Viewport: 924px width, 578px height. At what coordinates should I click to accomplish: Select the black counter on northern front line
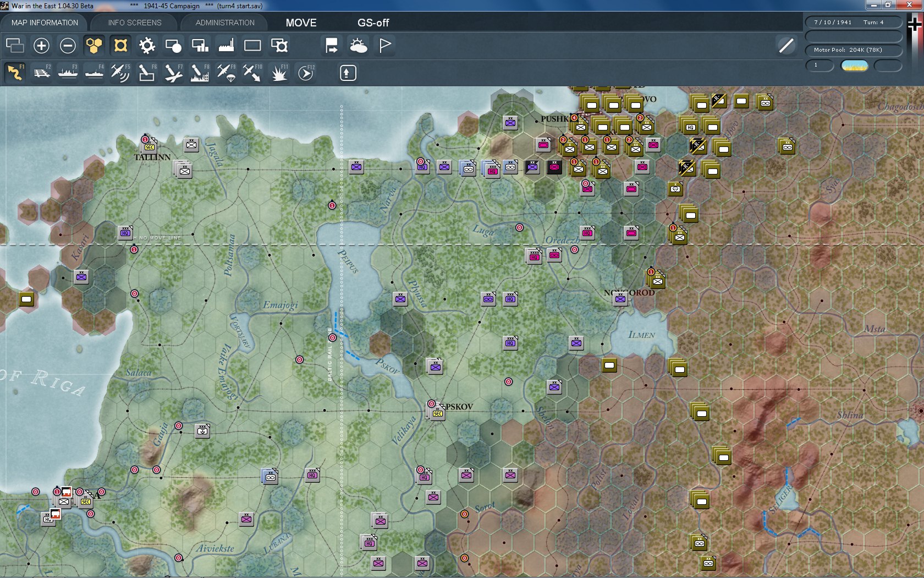click(554, 167)
